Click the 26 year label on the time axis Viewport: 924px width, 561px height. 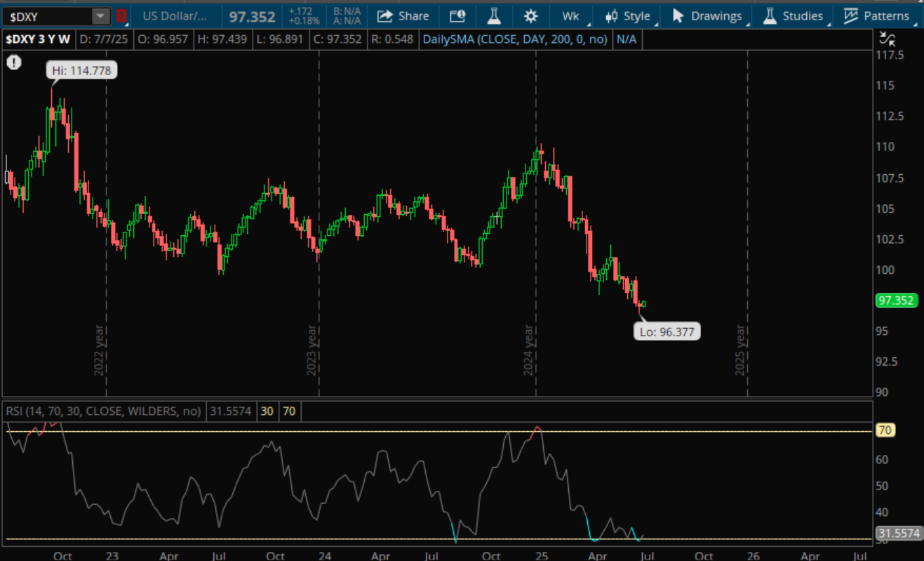pos(754,555)
